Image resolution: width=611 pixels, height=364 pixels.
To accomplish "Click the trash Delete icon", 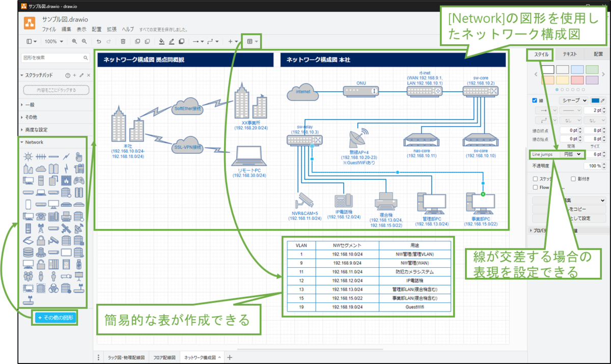I will pyautogui.click(x=123, y=42).
